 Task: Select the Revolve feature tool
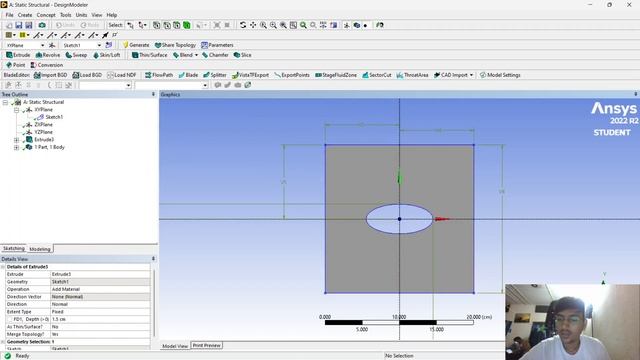tap(48, 55)
